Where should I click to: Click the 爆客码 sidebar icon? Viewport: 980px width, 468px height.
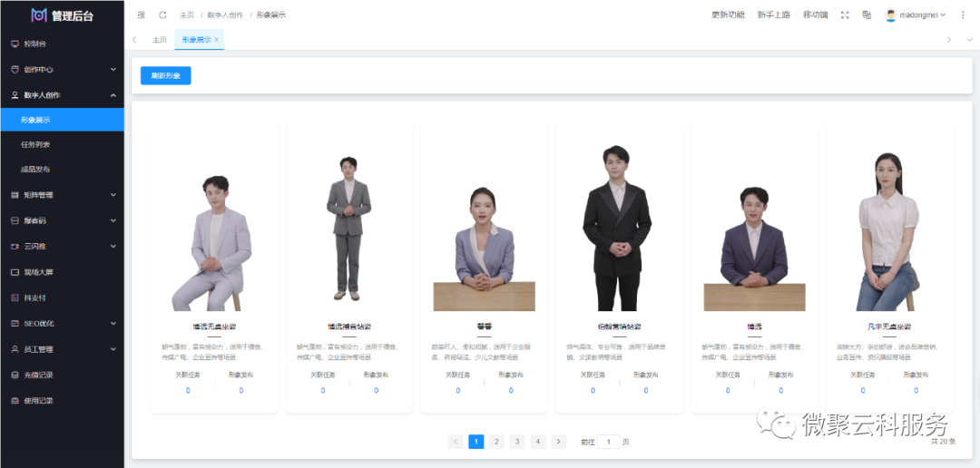(15, 220)
